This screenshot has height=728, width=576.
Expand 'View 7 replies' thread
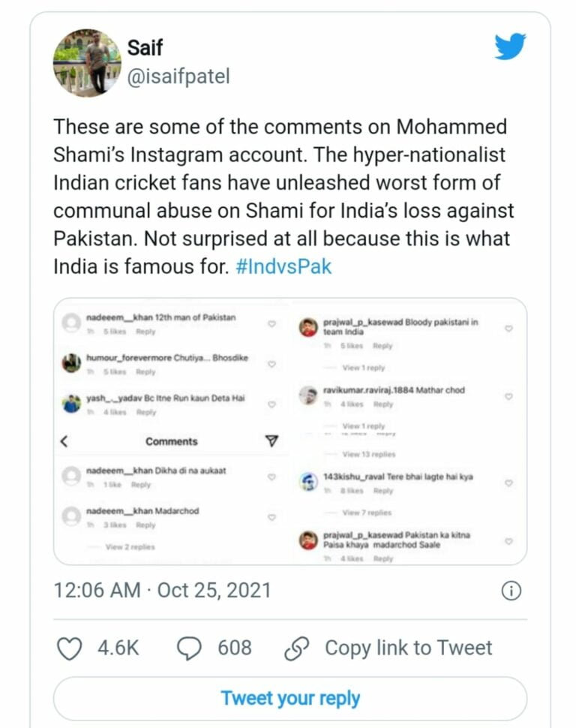tap(367, 513)
